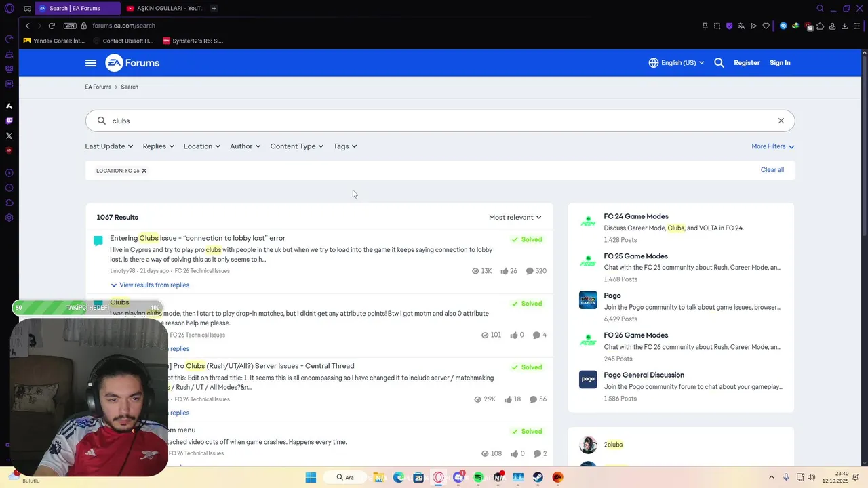868x488 pixels.
Task: Click into the clubs search field
Action: coord(440,121)
